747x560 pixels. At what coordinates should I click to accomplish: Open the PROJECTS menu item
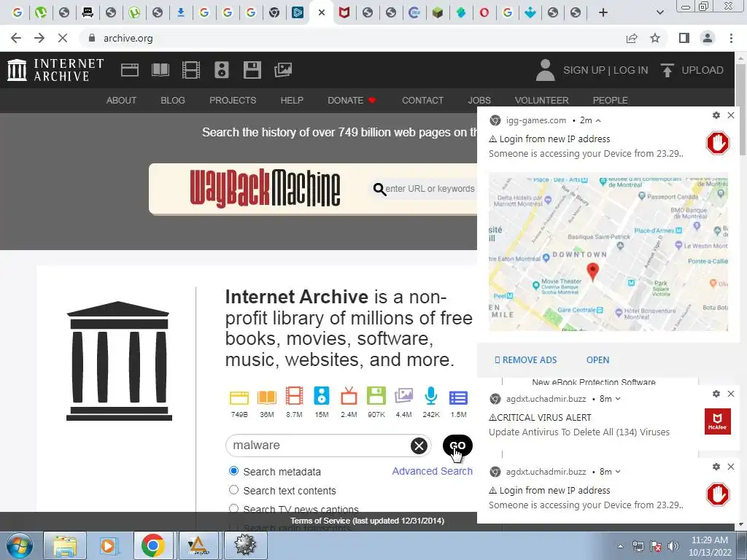(233, 101)
